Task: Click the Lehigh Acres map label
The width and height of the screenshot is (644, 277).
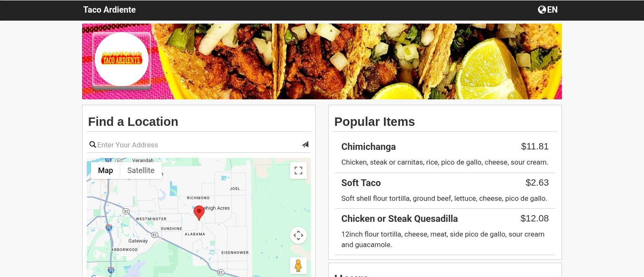Action: pos(217,208)
